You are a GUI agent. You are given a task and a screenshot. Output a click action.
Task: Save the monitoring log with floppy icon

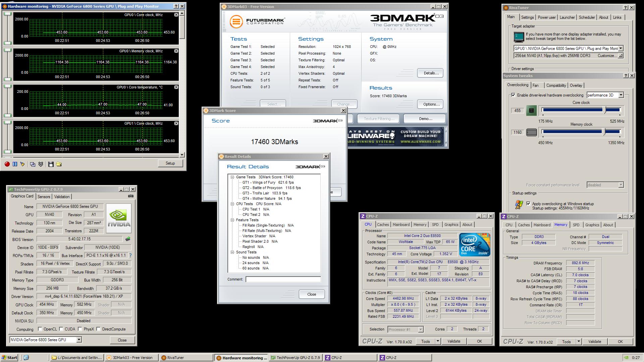(51, 164)
